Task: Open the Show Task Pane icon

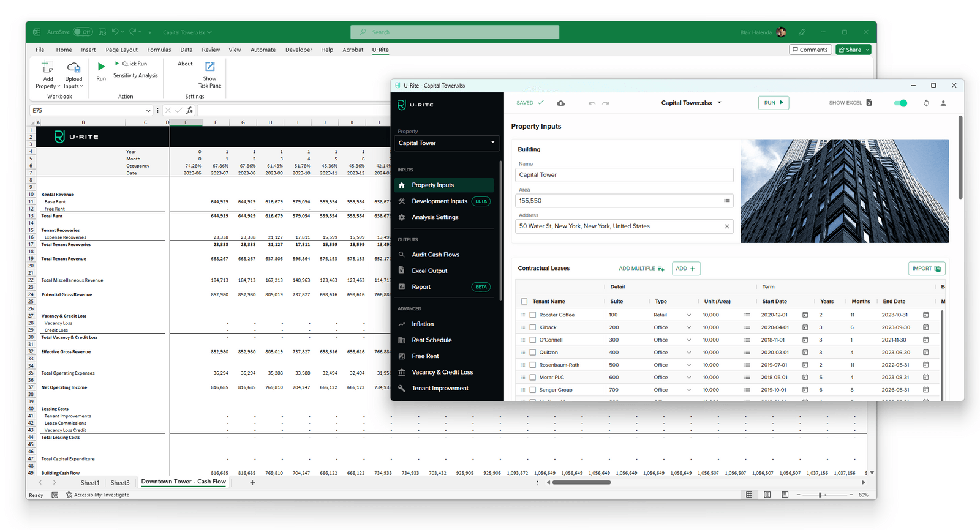Action: 209,66
